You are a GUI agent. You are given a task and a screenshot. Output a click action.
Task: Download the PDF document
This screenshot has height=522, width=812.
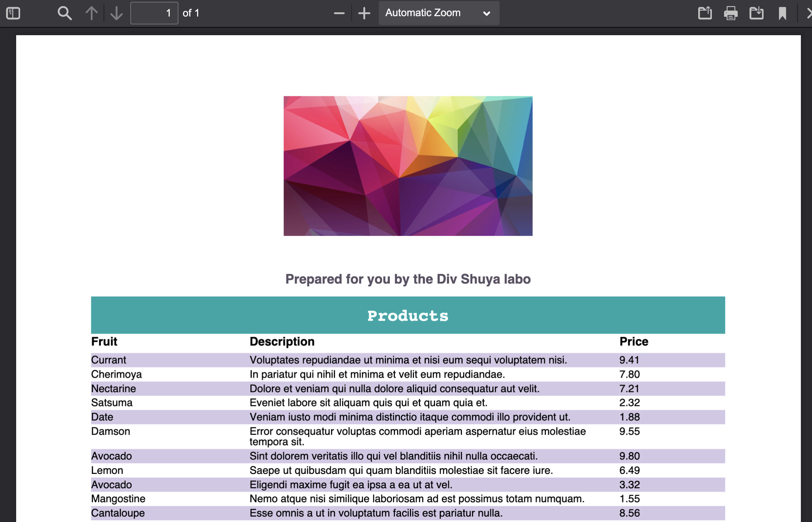coord(757,13)
